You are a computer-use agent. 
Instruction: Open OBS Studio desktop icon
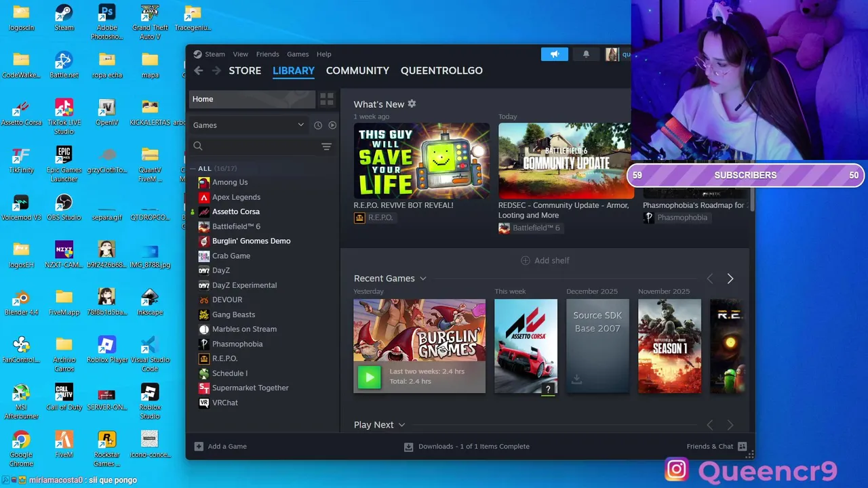click(x=64, y=207)
